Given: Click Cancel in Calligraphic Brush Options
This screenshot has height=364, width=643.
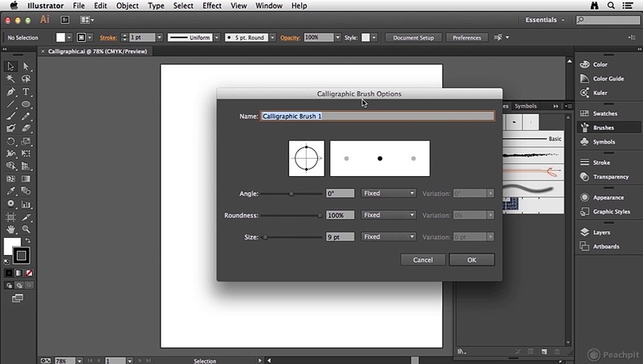Looking at the screenshot, I should click(423, 260).
